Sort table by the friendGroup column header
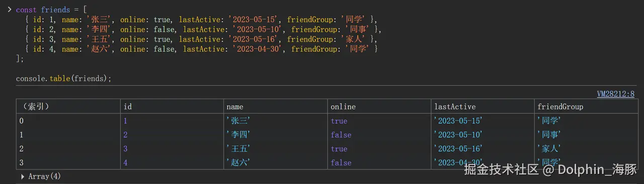This screenshot has height=184, width=644. click(x=586, y=107)
